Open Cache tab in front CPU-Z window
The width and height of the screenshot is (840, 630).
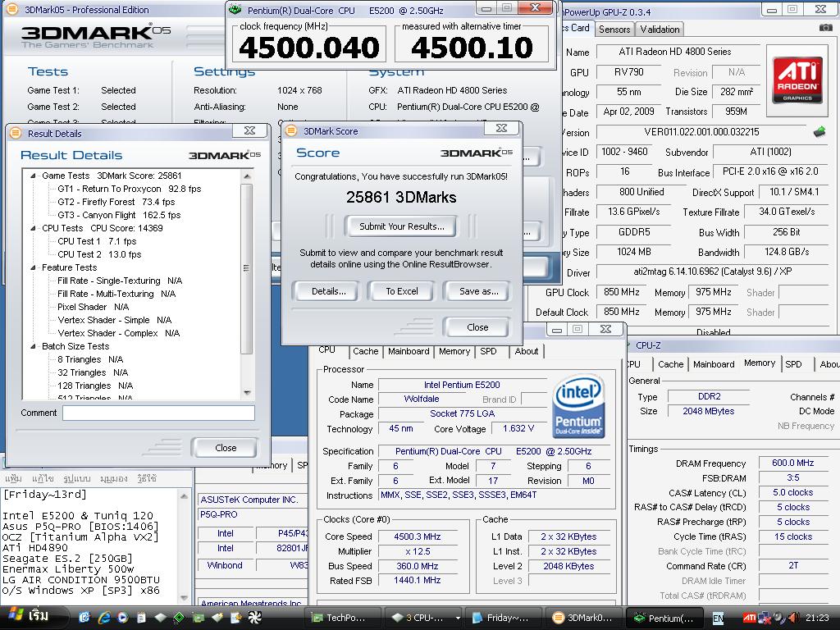(365, 351)
